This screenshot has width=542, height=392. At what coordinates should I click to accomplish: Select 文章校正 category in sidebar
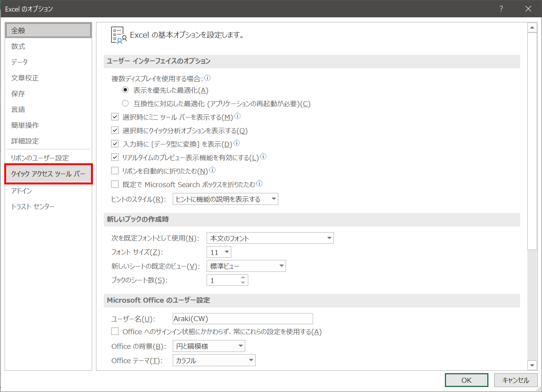(48, 78)
